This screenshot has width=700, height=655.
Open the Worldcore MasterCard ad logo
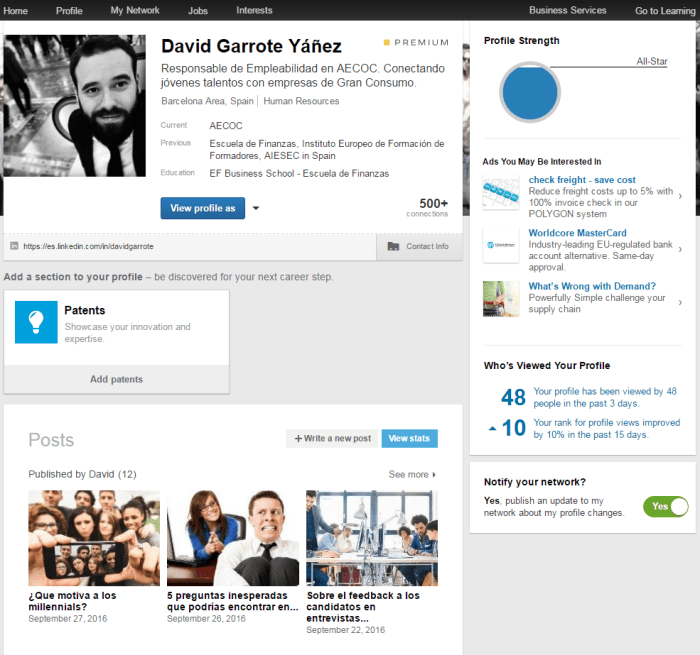coord(501,245)
